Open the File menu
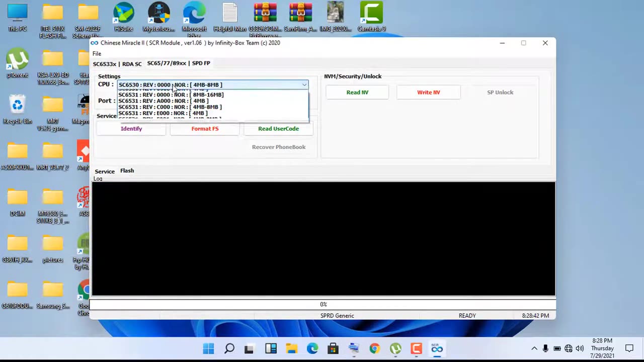Image resolution: width=644 pixels, height=362 pixels. tap(97, 54)
